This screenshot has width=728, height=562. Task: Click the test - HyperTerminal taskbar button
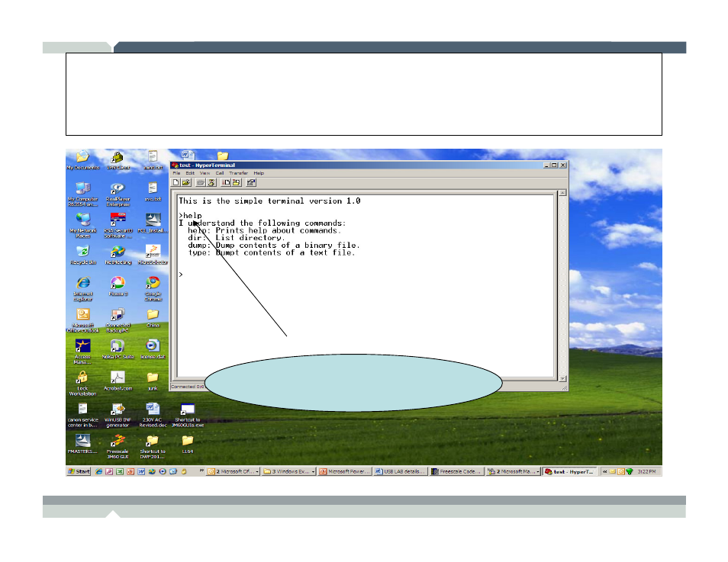pos(570,471)
